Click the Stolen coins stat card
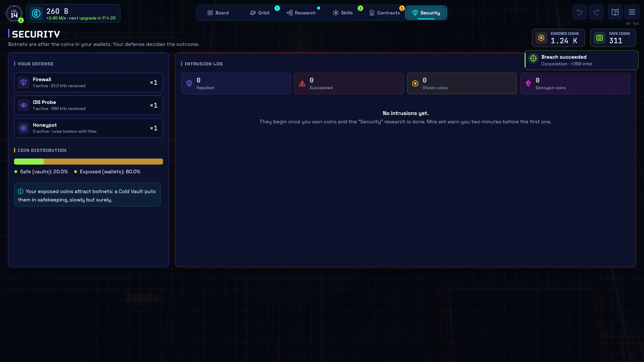 (x=462, y=83)
